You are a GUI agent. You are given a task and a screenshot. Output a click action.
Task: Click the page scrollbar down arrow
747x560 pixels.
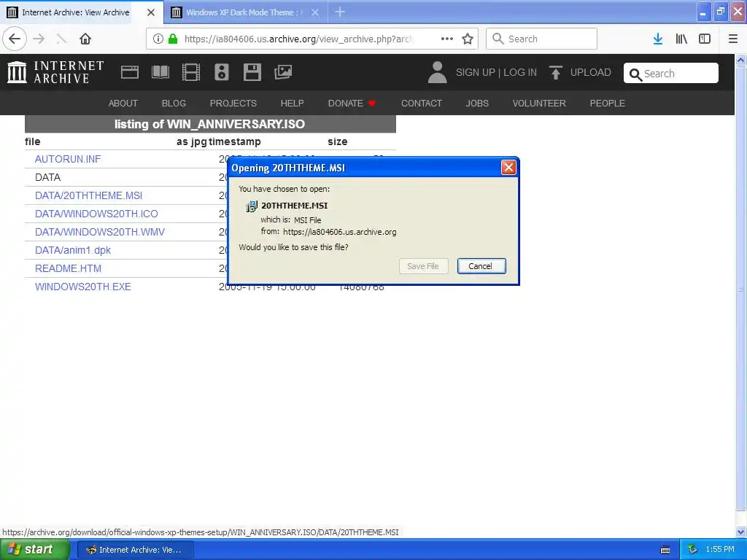(x=741, y=532)
